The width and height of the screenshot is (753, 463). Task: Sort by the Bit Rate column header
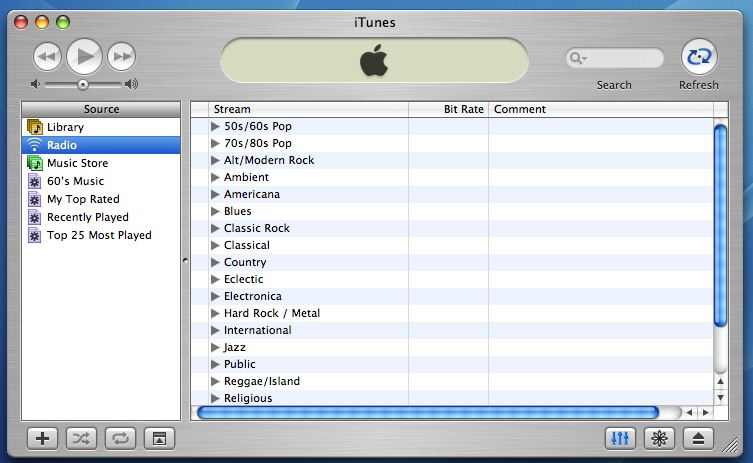tap(449, 110)
